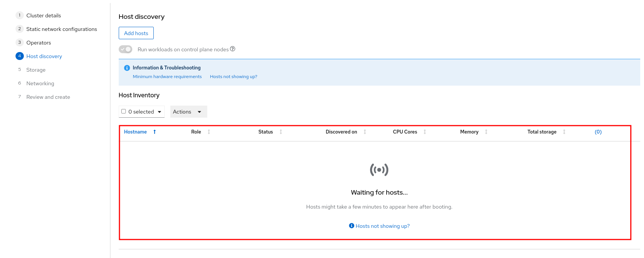Click the Add hosts button

(x=136, y=33)
